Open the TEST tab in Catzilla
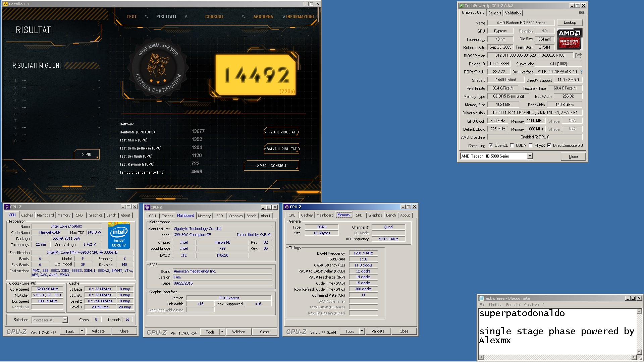 131,17
